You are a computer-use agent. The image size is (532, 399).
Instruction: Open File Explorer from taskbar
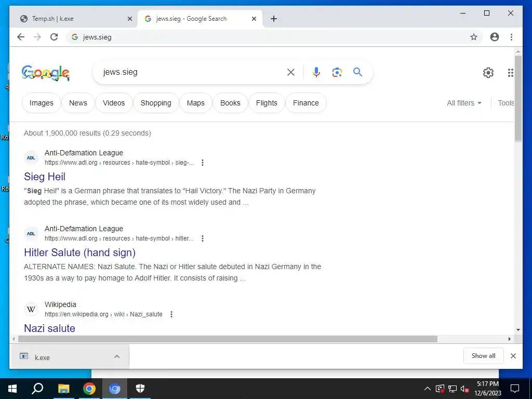[63, 389]
